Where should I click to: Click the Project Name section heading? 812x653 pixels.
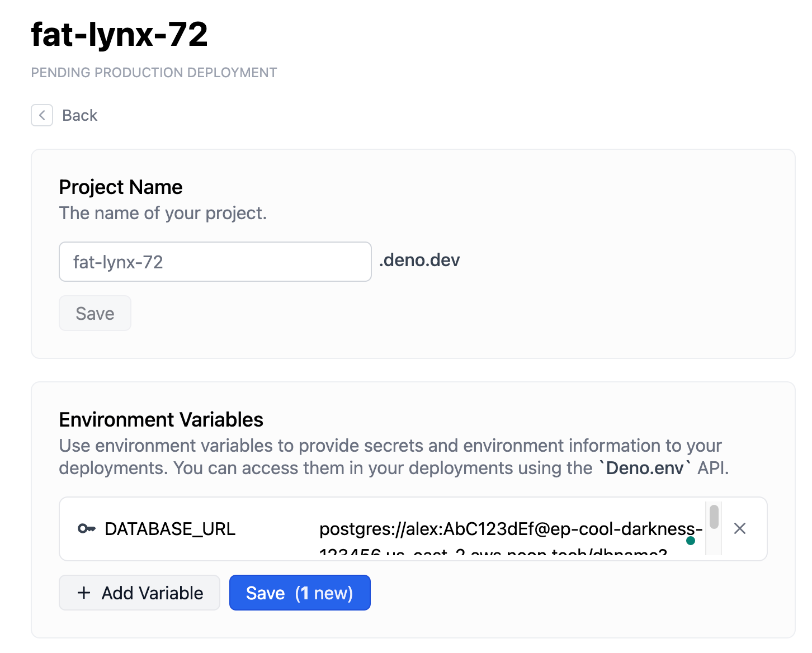pyautogui.click(x=120, y=187)
